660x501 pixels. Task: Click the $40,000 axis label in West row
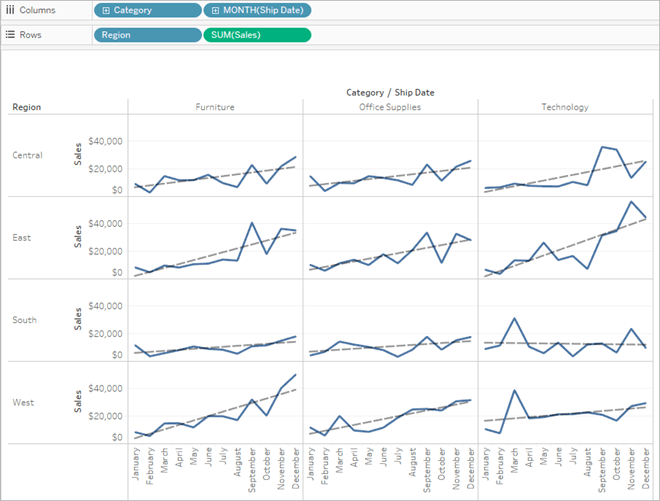[105, 388]
